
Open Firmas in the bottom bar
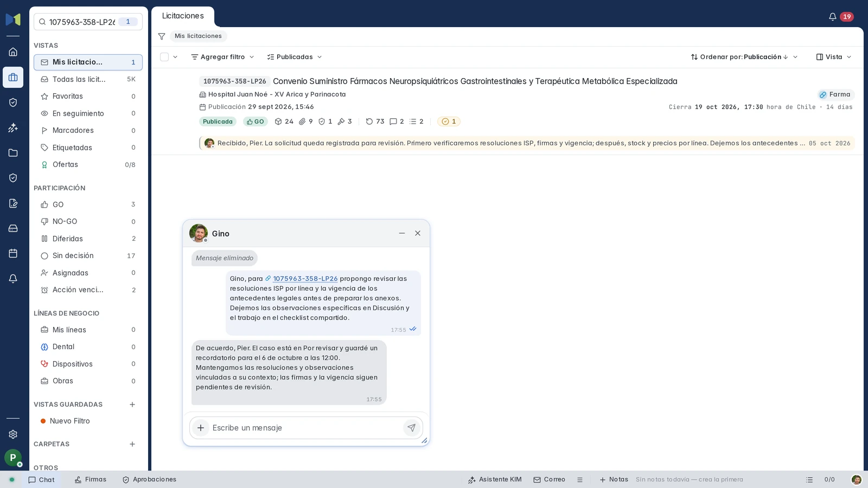91,480
